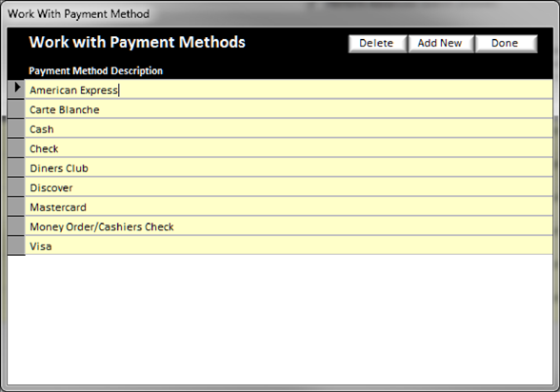560x392 pixels.
Task: Click the record selector beside Mastercard
Action: point(16,206)
